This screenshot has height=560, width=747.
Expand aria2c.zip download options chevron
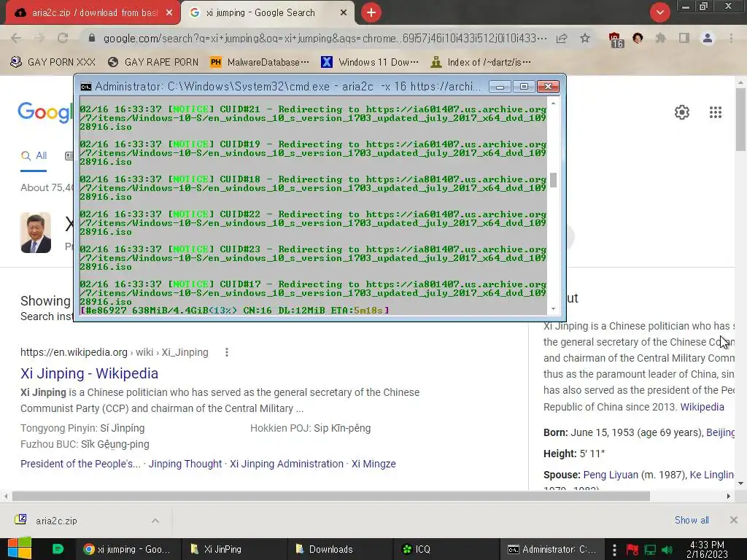click(x=155, y=521)
